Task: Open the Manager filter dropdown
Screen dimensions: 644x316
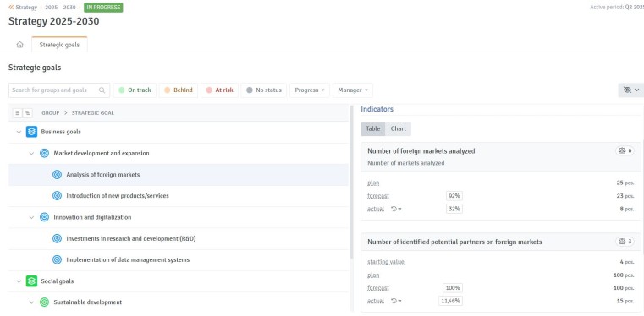Action: point(353,90)
